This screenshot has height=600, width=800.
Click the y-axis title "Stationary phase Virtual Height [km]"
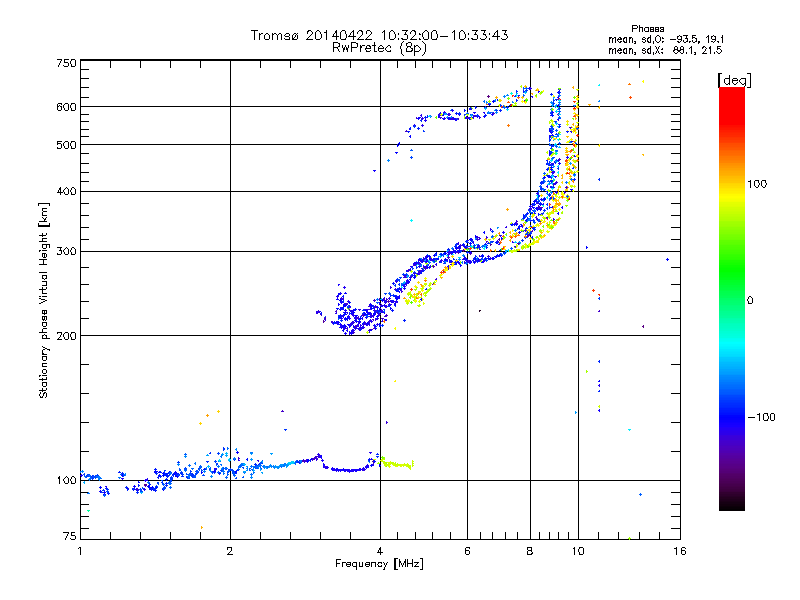(43, 300)
